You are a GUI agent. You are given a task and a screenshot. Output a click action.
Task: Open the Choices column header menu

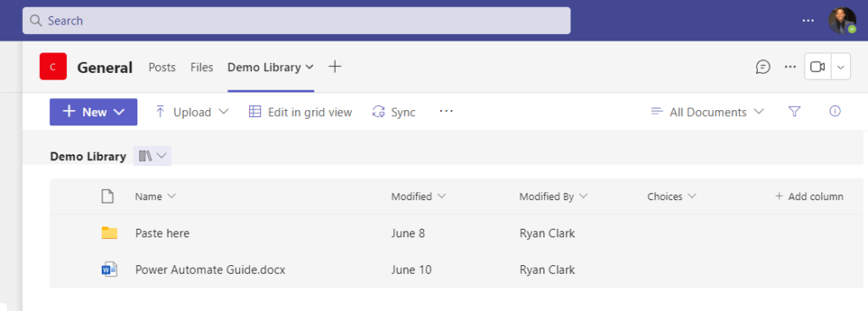coord(671,197)
